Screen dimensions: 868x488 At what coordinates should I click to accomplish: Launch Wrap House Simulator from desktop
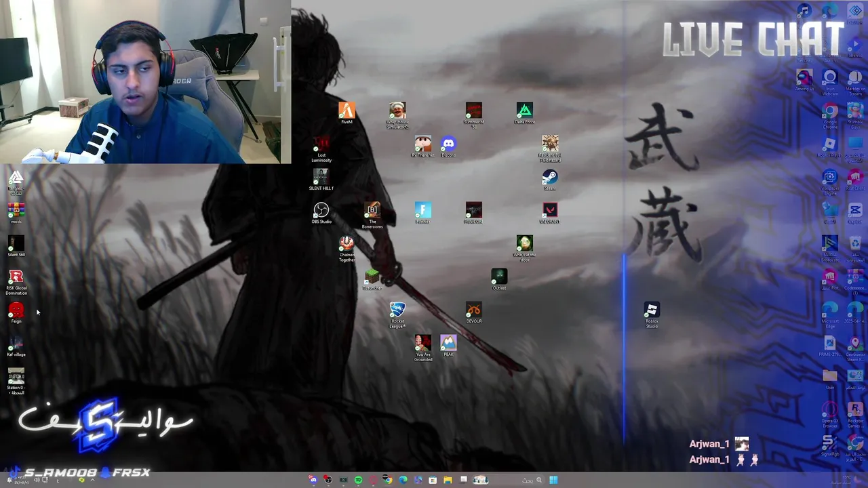tap(397, 114)
